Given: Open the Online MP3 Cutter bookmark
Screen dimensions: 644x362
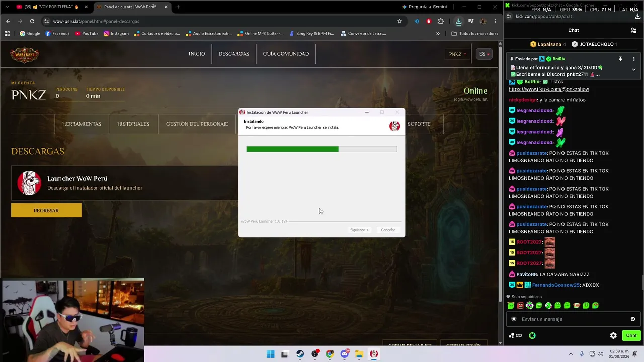Looking at the screenshot, I should (260, 34).
